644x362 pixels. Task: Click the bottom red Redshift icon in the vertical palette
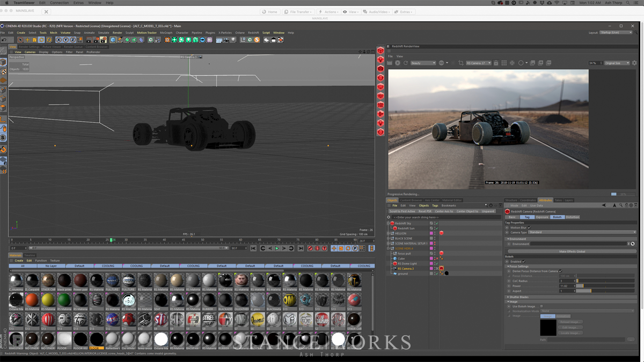click(x=380, y=132)
